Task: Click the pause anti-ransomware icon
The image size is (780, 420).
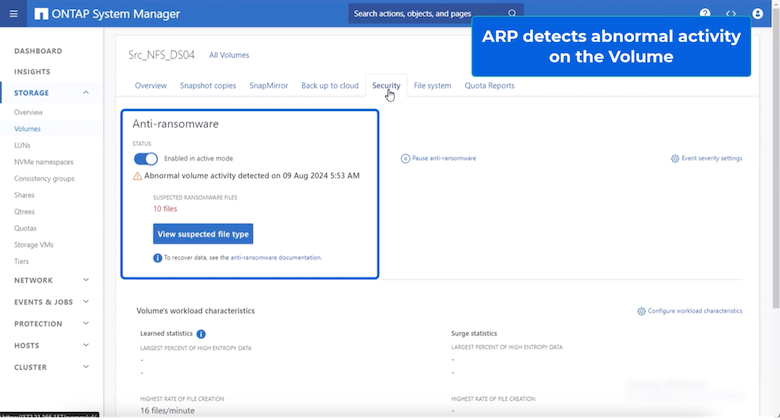Action: (405, 158)
